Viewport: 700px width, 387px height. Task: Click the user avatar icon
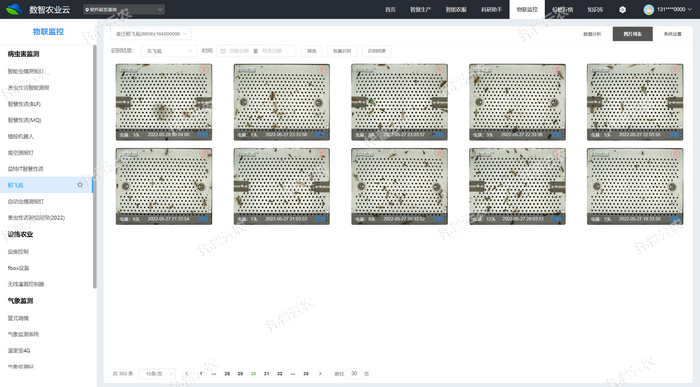click(649, 9)
